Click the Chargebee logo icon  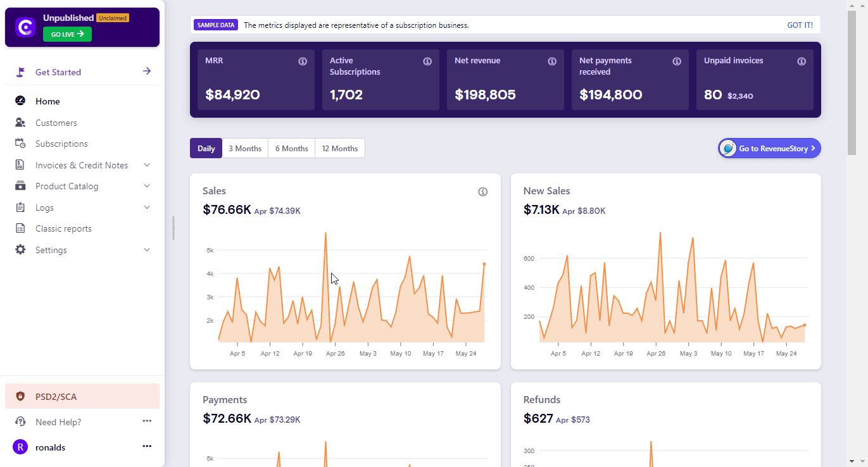25,27
